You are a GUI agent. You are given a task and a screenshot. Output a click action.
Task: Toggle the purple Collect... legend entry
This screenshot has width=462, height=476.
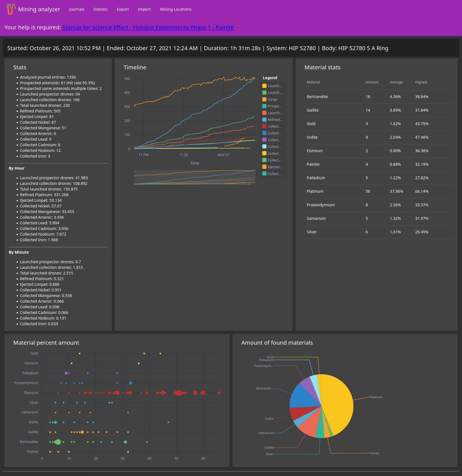[272, 140]
